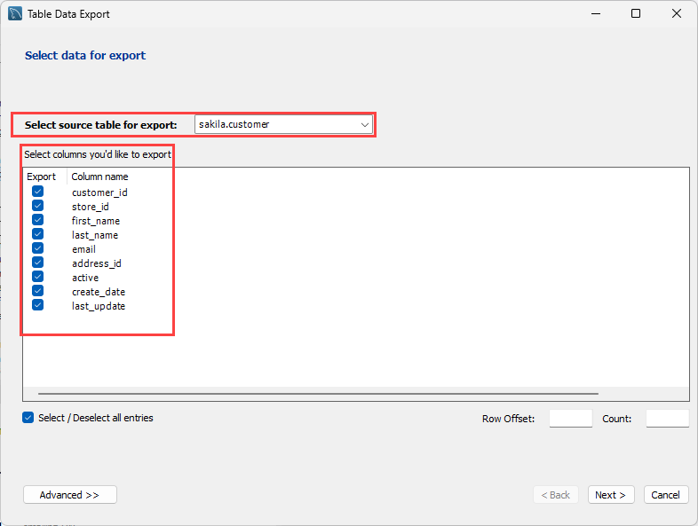Click the Row Offset input field
This screenshot has width=698, height=526.
570,419
